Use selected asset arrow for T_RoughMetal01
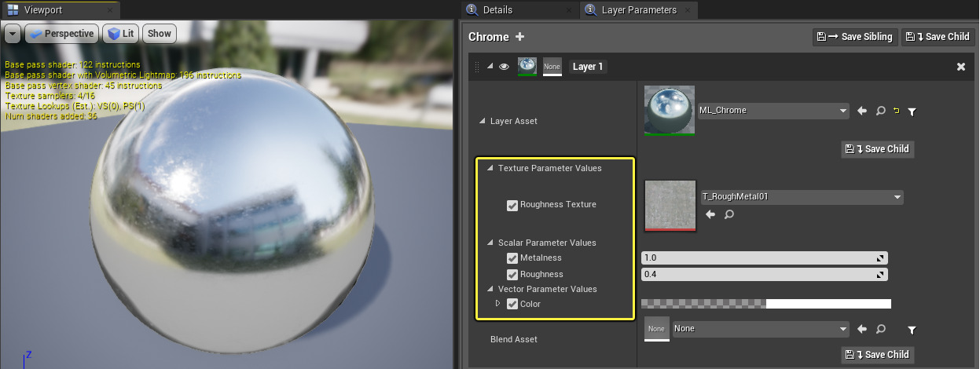980x369 pixels. point(710,214)
